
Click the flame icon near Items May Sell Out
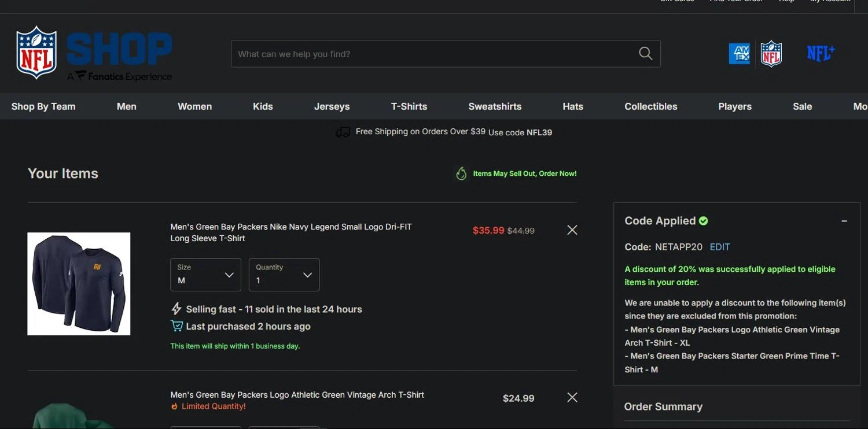tap(461, 173)
